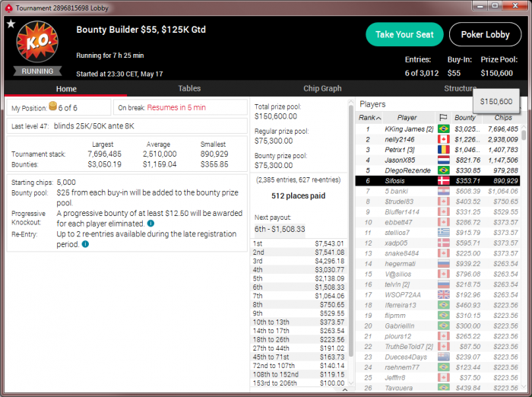Viewport: 532px width, 397px height.
Task: Open the Re-Entry info icon
Action: click(x=85, y=244)
